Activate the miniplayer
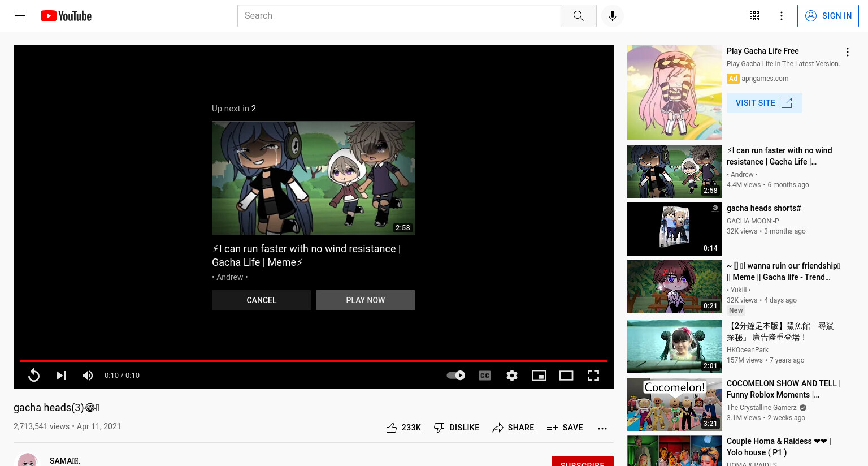This screenshot has width=868, height=466. tap(539, 376)
